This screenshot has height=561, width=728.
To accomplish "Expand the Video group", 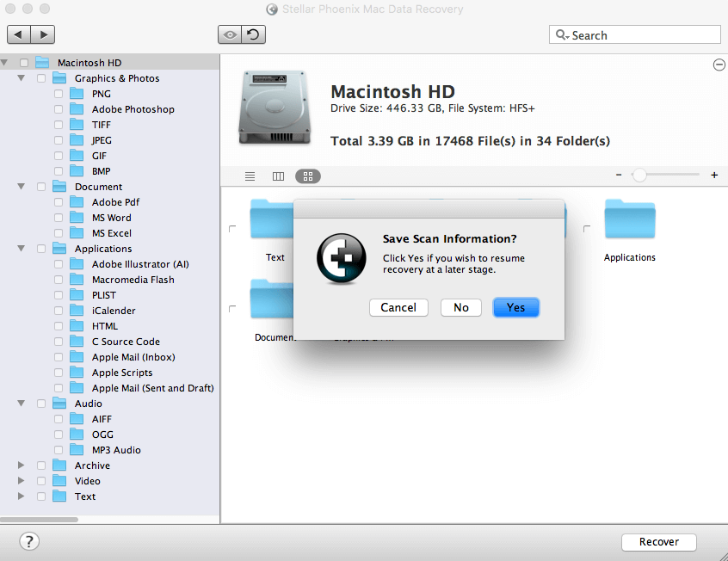I will coord(21,481).
